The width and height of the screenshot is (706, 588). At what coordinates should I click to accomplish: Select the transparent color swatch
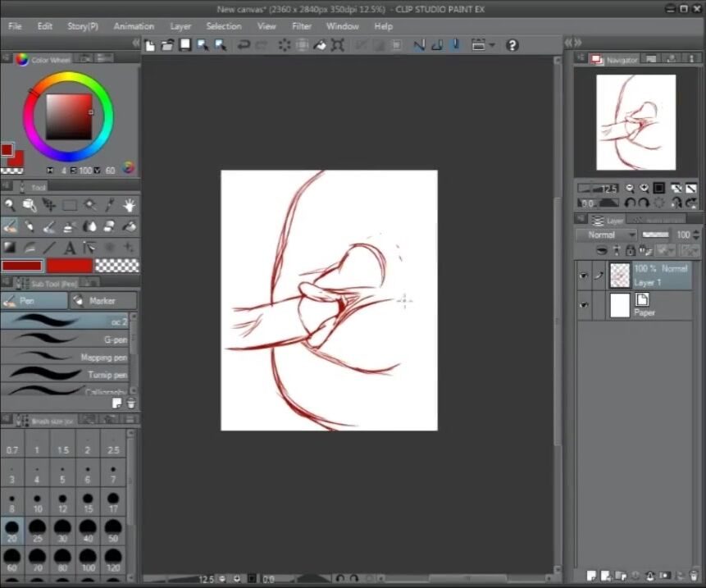pos(117,266)
